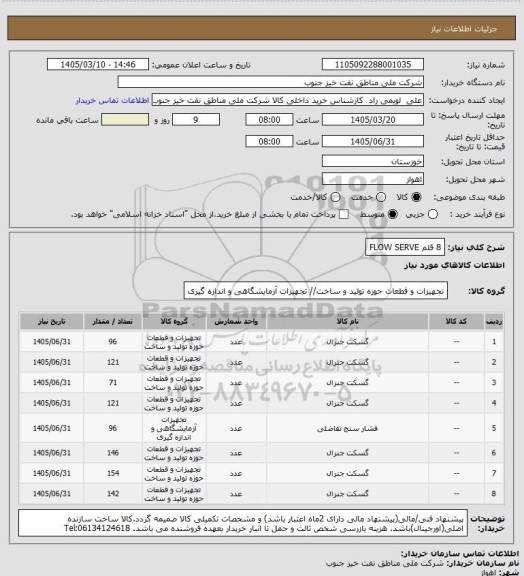
Task: Click the delivery province field خوزستان
Action: point(373,161)
